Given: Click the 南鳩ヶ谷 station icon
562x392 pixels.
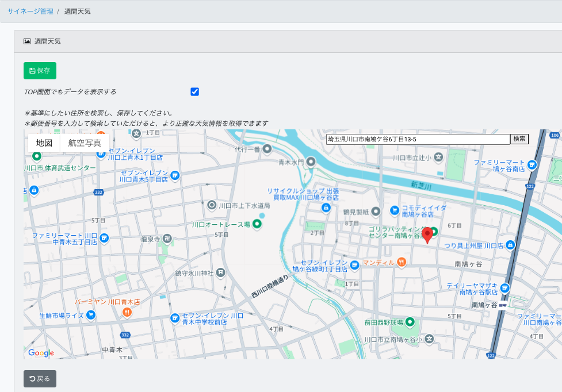Looking at the screenshot, I should (503, 305).
